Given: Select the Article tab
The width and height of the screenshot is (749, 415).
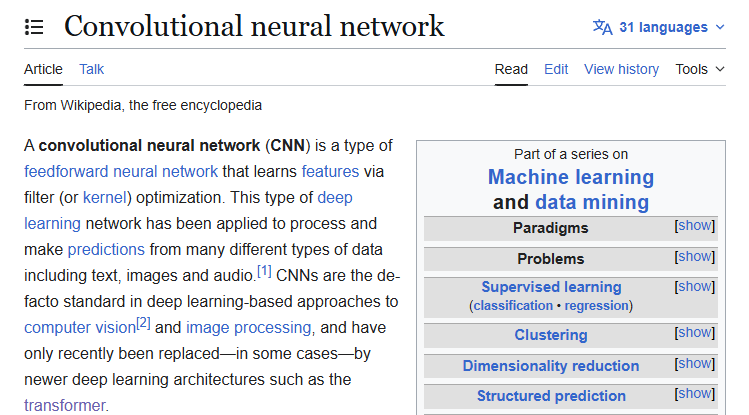Looking at the screenshot, I should [43, 69].
